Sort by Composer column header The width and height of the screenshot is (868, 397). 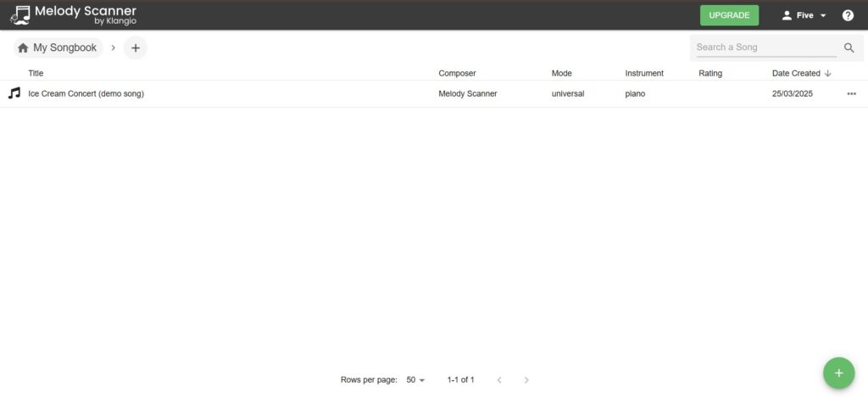pos(457,73)
